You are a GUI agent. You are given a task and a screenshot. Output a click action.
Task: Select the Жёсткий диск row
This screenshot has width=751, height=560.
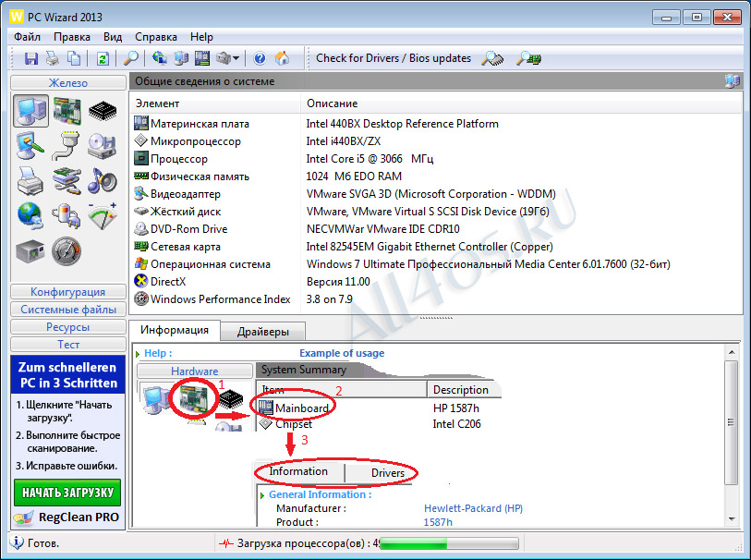(436, 212)
